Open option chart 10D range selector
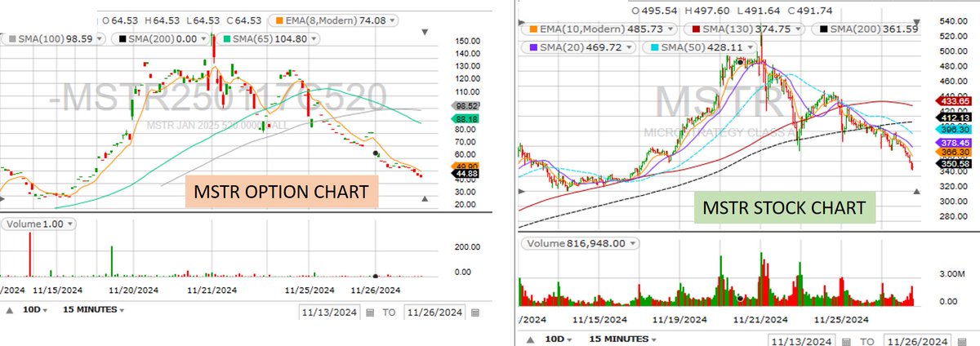This screenshot has height=346, width=980. (x=34, y=310)
